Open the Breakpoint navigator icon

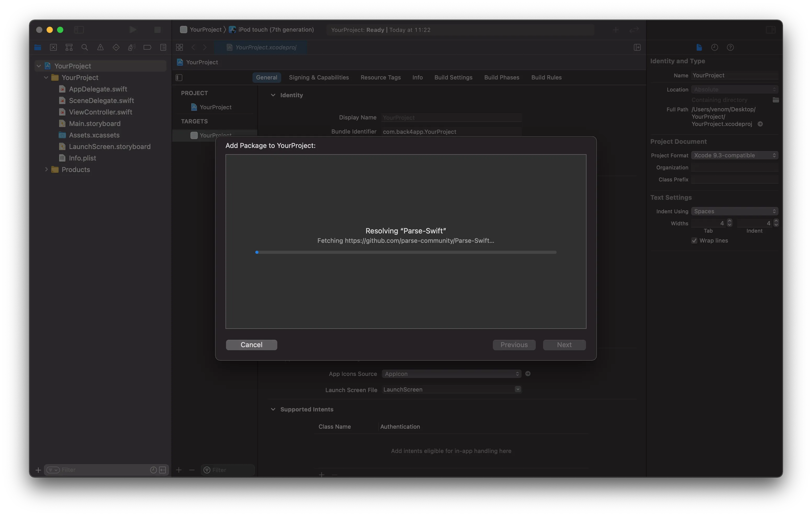[x=147, y=48]
